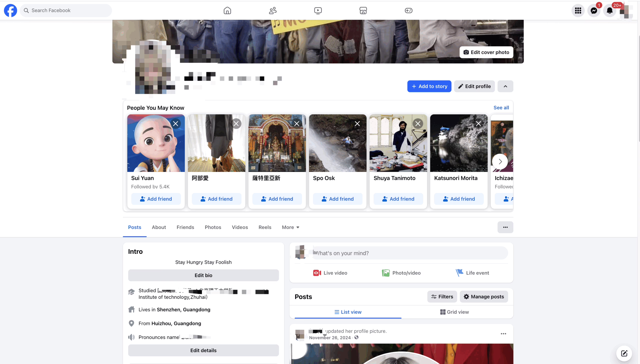This screenshot has width=640, height=364.
Task: Collapse the People You May Know section
Action: pyautogui.click(x=505, y=86)
